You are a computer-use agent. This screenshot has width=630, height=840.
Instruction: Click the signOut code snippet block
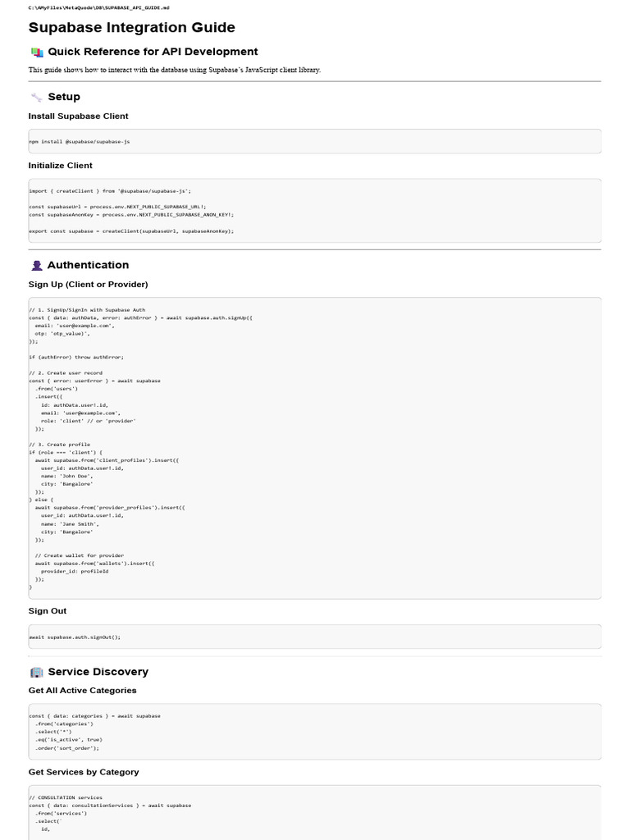[314, 637]
